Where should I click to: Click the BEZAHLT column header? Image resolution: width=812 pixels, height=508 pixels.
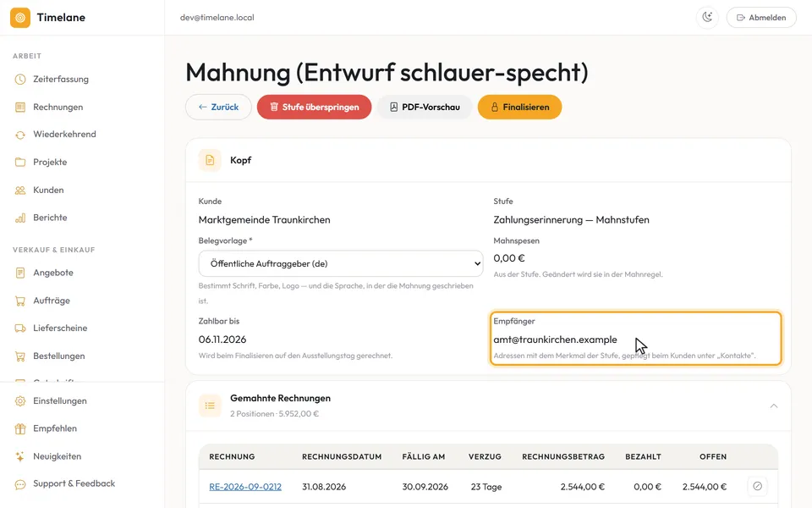[643, 456]
